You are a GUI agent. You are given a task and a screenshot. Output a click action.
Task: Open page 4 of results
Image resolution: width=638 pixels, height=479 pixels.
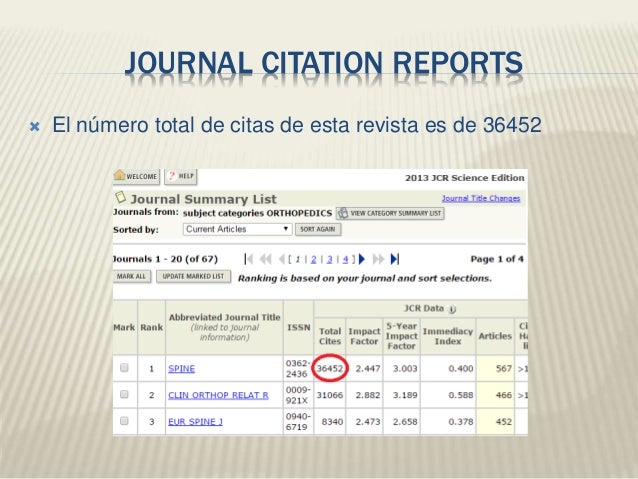click(x=345, y=259)
